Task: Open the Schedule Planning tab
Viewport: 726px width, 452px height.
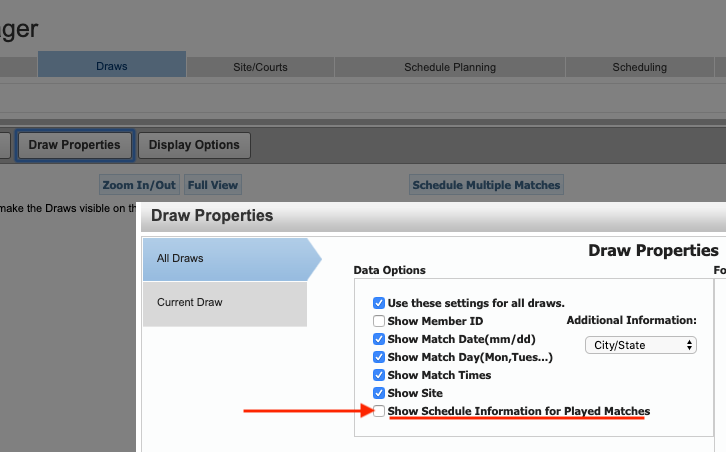Action: click(x=450, y=67)
